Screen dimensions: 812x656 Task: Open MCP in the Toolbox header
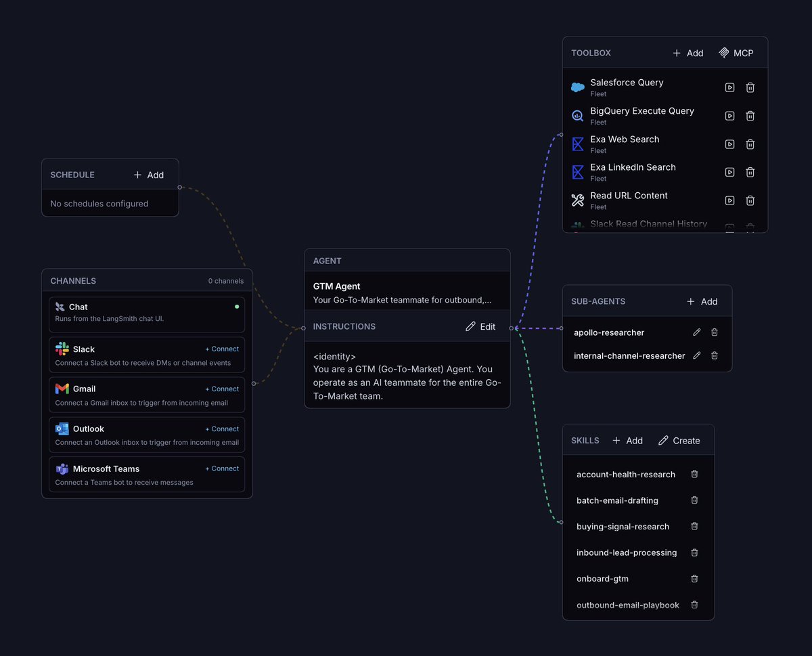(736, 53)
